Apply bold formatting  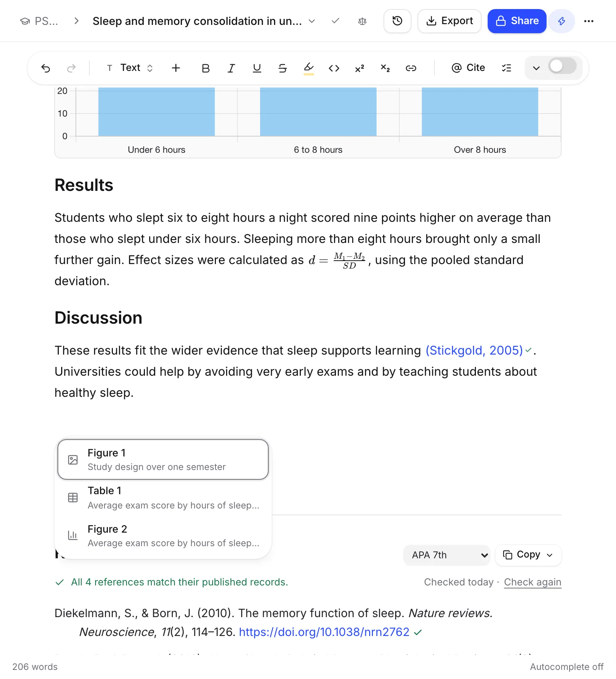(206, 68)
